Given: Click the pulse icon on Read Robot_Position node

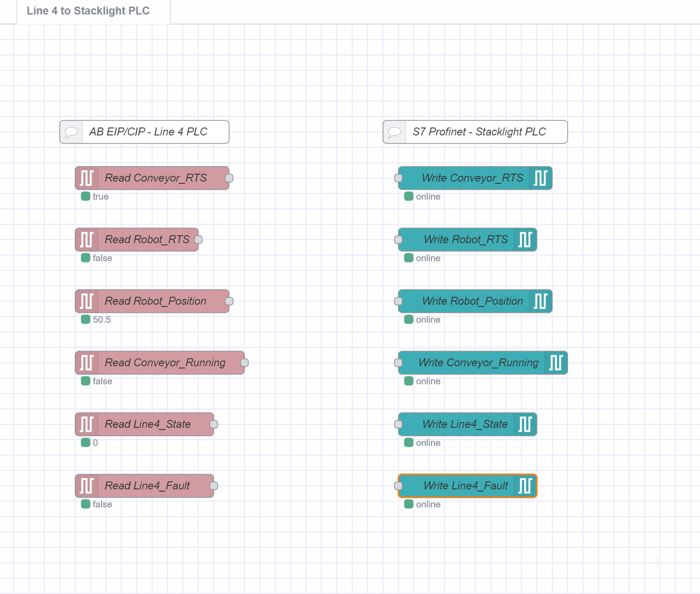Looking at the screenshot, I should tap(87, 301).
